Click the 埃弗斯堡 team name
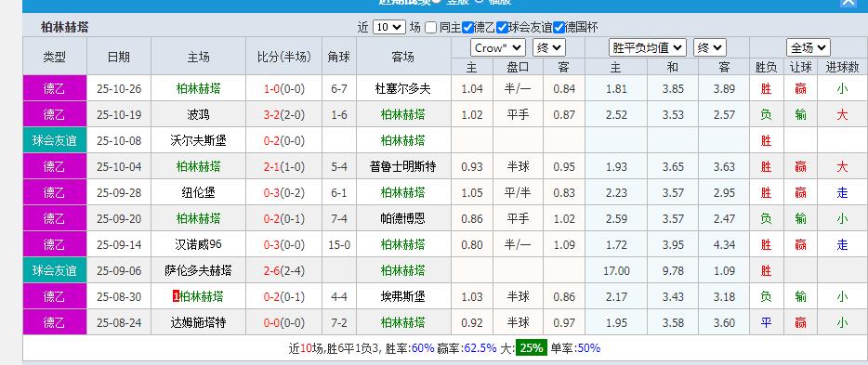The width and height of the screenshot is (868, 365). click(403, 296)
